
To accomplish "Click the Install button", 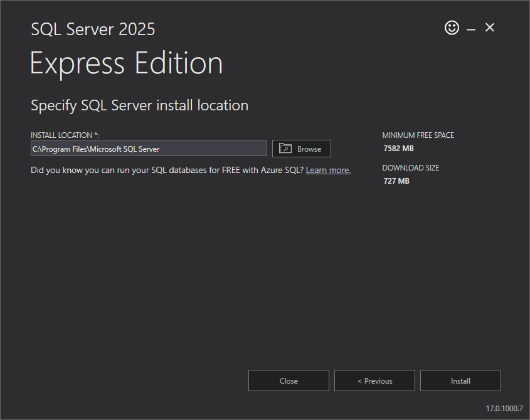I will (460, 381).
